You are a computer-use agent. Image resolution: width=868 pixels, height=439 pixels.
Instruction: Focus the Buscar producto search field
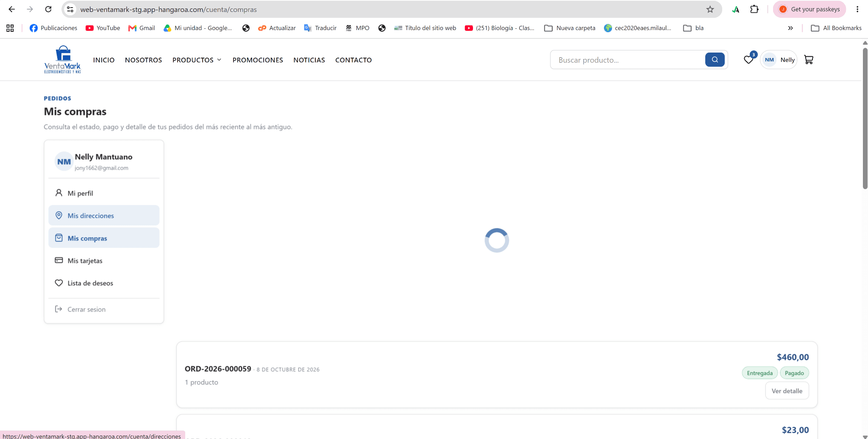pyautogui.click(x=627, y=60)
